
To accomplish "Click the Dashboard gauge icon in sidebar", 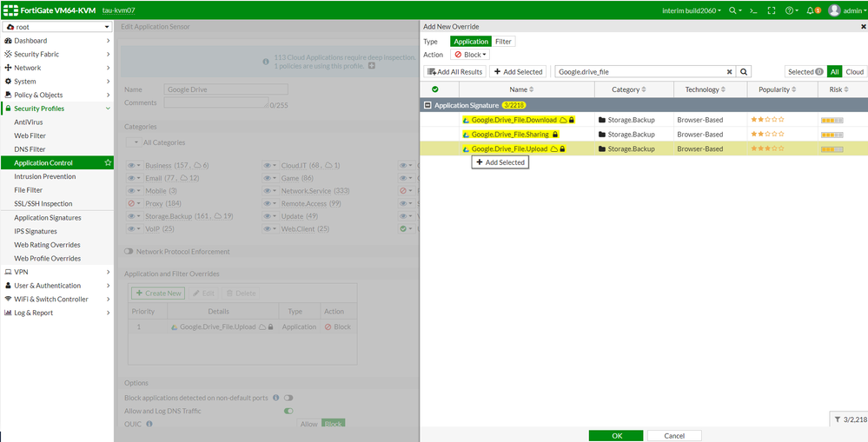I will tap(9, 41).
